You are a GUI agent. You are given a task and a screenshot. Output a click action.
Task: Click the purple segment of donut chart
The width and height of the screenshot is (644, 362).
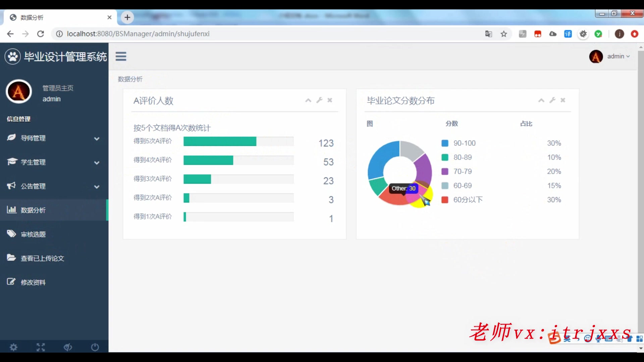coord(424,170)
